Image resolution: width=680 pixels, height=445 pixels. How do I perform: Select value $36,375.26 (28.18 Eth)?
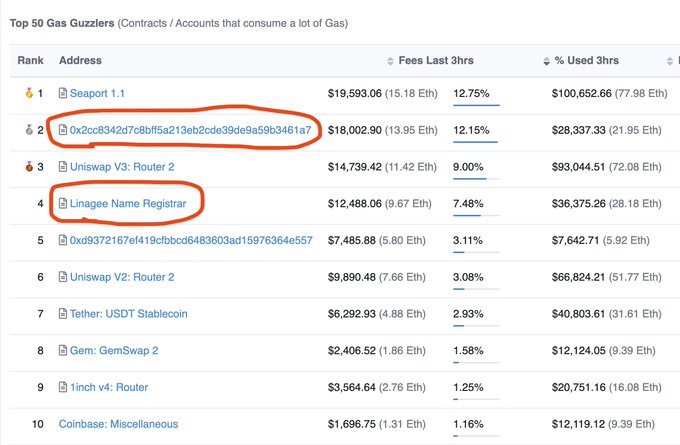[606, 203]
